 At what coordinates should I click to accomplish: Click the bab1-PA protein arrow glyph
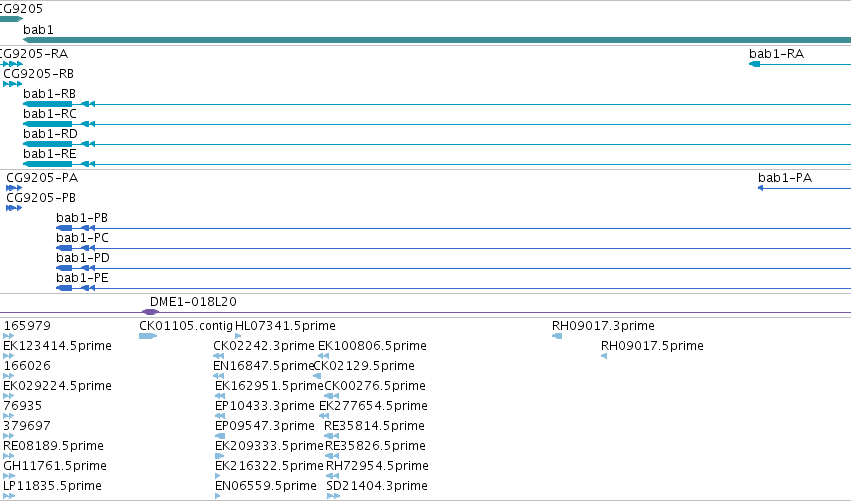point(761,188)
